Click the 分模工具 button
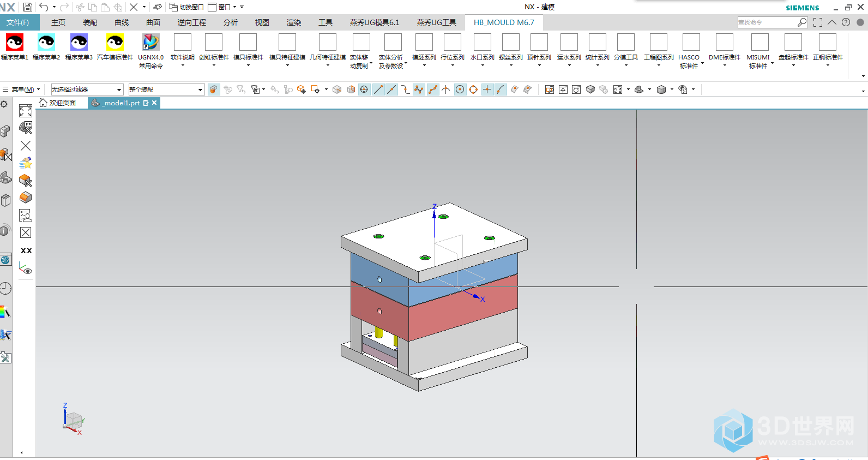The image size is (868, 460). point(626,50)
